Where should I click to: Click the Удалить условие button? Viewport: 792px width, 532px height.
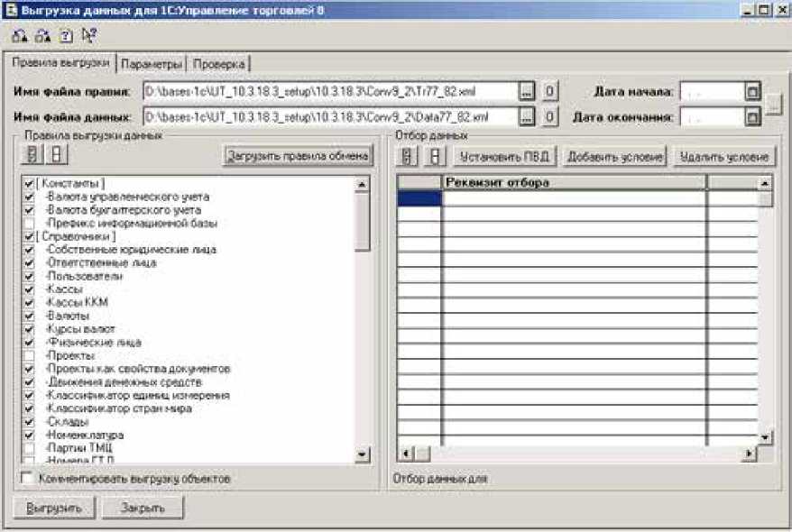[723, 157]
